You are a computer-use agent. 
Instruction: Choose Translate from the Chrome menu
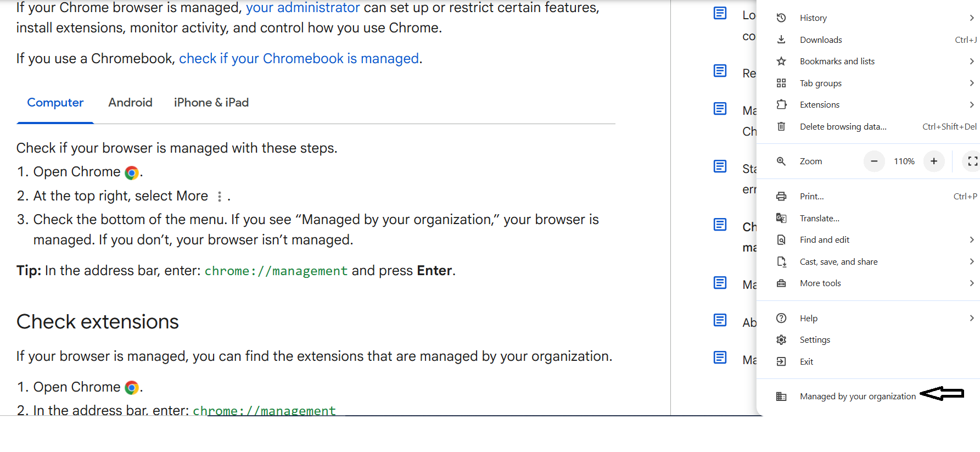[869, 218]
